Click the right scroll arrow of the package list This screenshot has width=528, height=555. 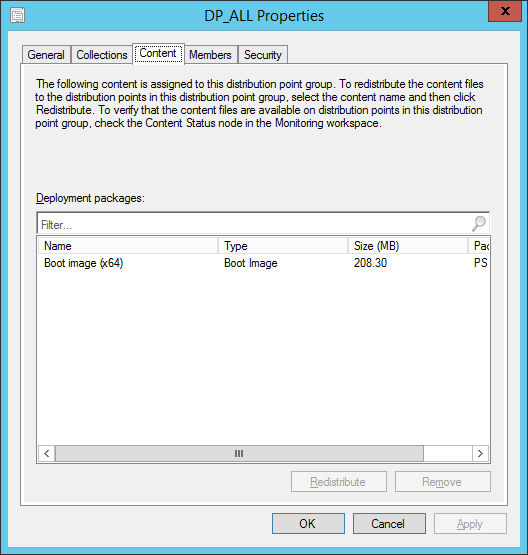pyautogui.click(x=480, y=453)
